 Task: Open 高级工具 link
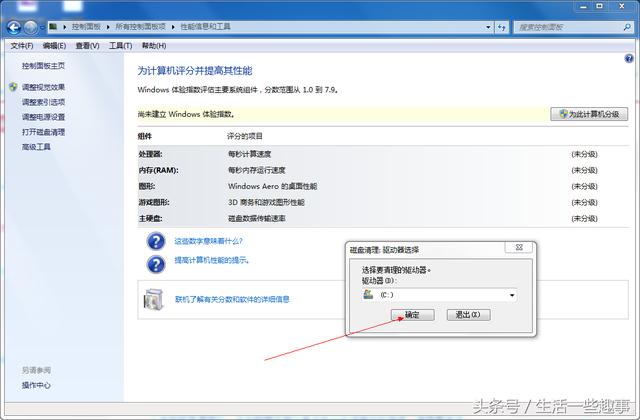36,147
